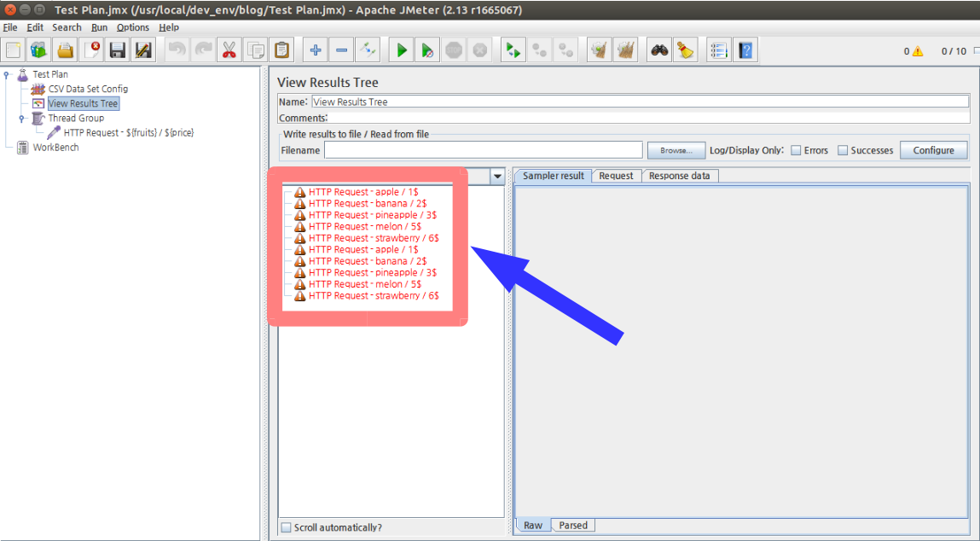
Task: Open the File menu
Action: [10, 27]
